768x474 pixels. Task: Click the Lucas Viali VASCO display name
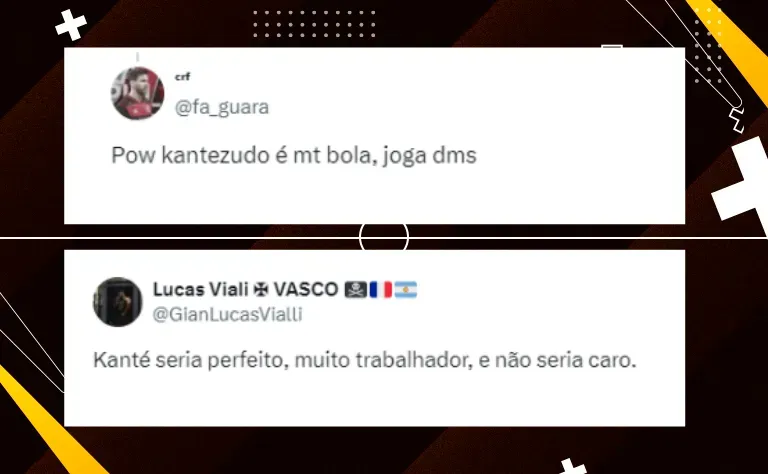coord(245,289)
